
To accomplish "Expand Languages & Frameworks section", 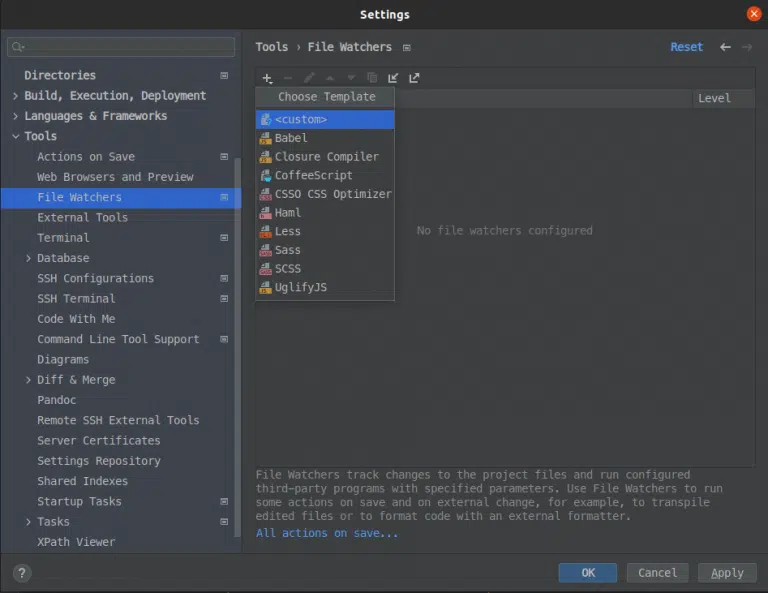I will pyautogui.click(x=16, y=116).
